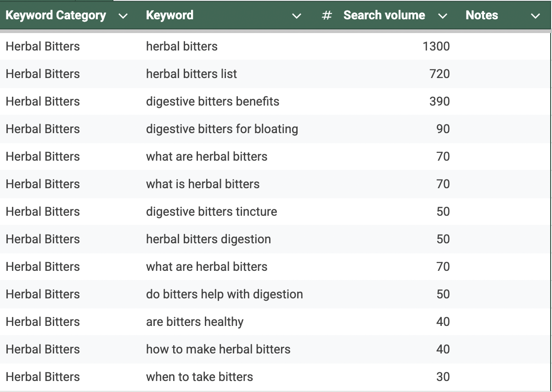This screenshot has height=392, width=552.
Task: Click the number type hash icon
Action: tap(327, 16)
